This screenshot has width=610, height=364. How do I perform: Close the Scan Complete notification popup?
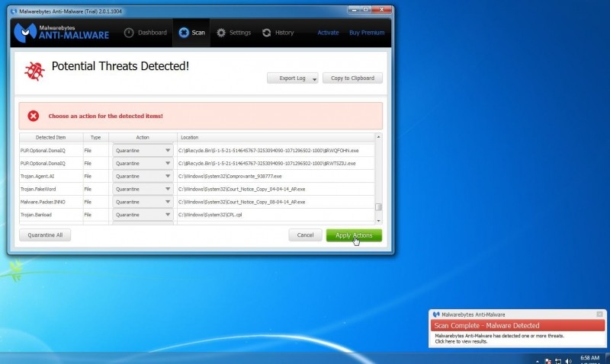pos(599,314)
